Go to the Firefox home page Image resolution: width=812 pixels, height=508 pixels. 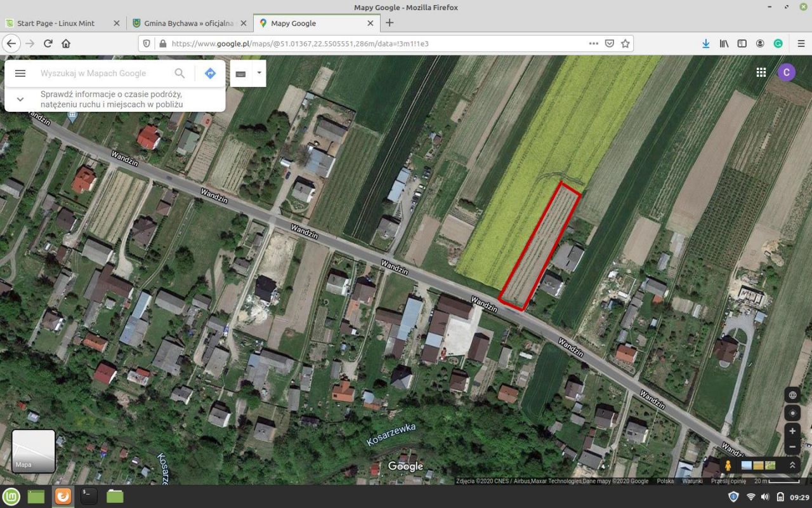pos(66,43)
